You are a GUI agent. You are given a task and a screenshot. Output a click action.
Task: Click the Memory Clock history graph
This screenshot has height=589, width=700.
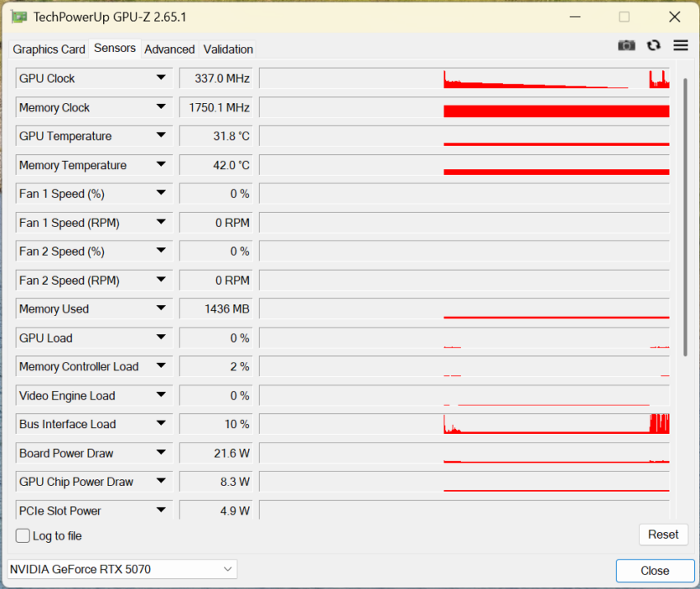[464, 107]
